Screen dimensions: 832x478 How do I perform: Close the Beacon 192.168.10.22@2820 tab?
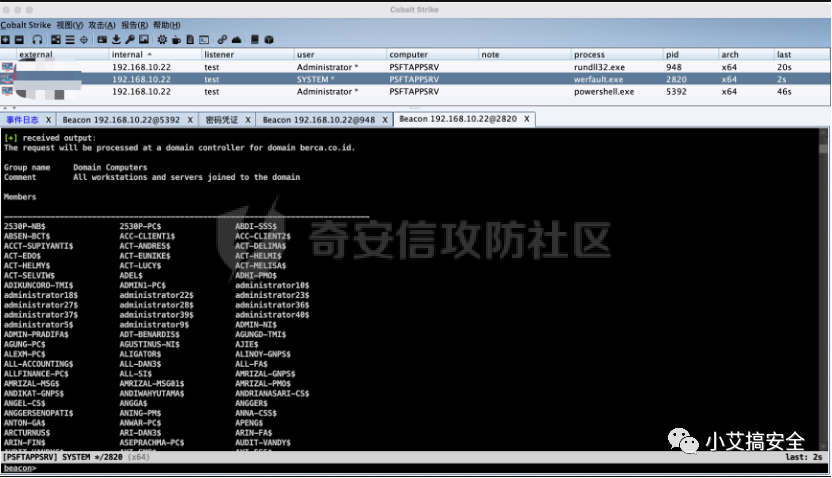pos(527,119)
